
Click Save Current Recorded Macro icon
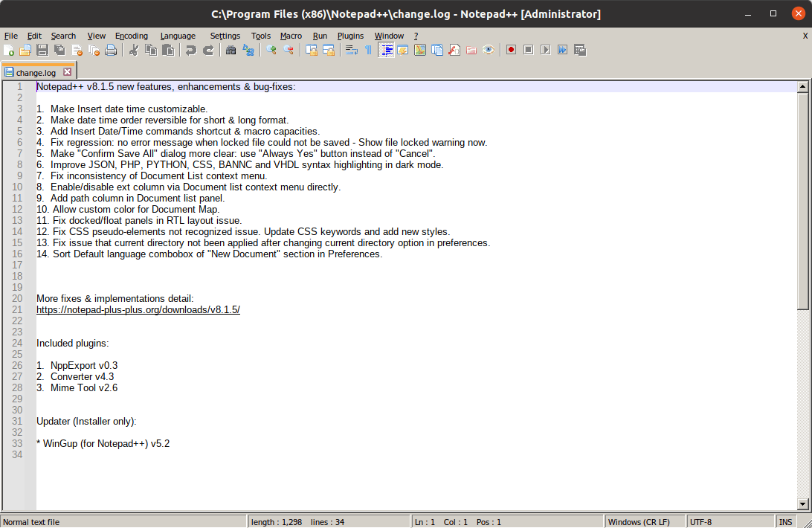(x=580, y=51)
